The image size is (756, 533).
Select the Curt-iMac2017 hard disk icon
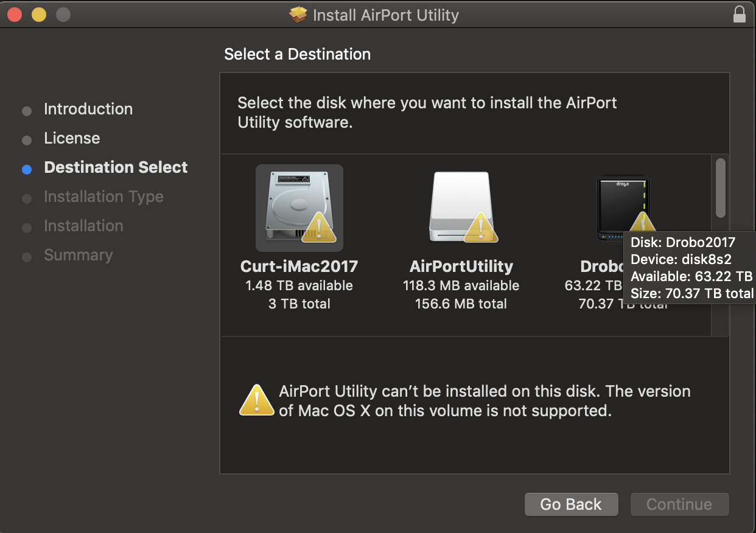click(299, 208)
